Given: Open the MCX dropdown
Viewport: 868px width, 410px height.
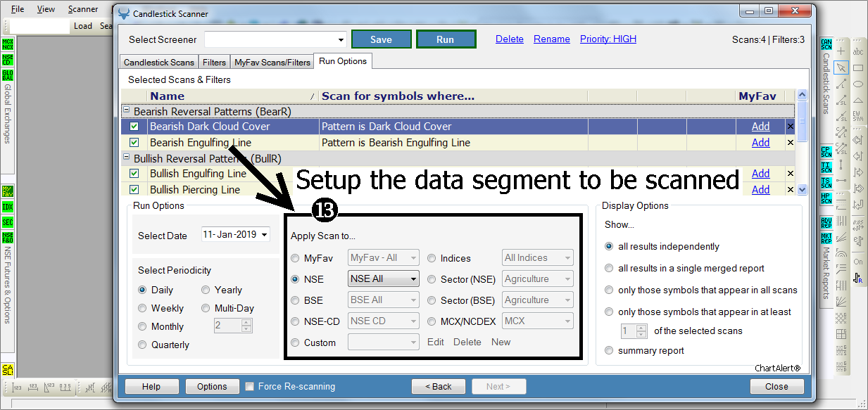Looking at the screenshot, I should 538,321.
